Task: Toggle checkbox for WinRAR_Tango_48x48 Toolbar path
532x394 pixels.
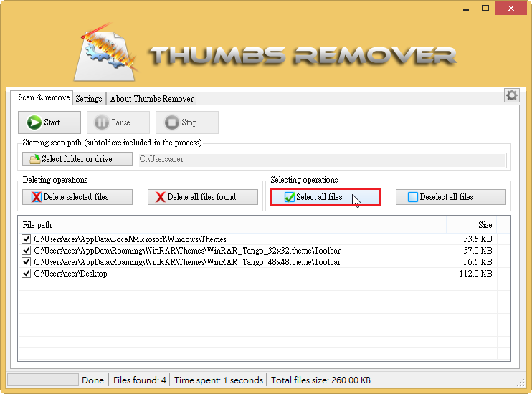Action: pyautogui.click(x=27, y=262)
